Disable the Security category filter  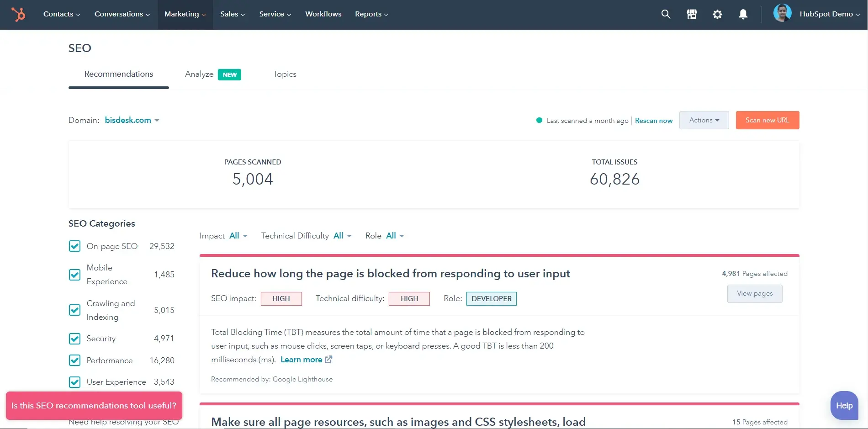(x=74, y=339)
